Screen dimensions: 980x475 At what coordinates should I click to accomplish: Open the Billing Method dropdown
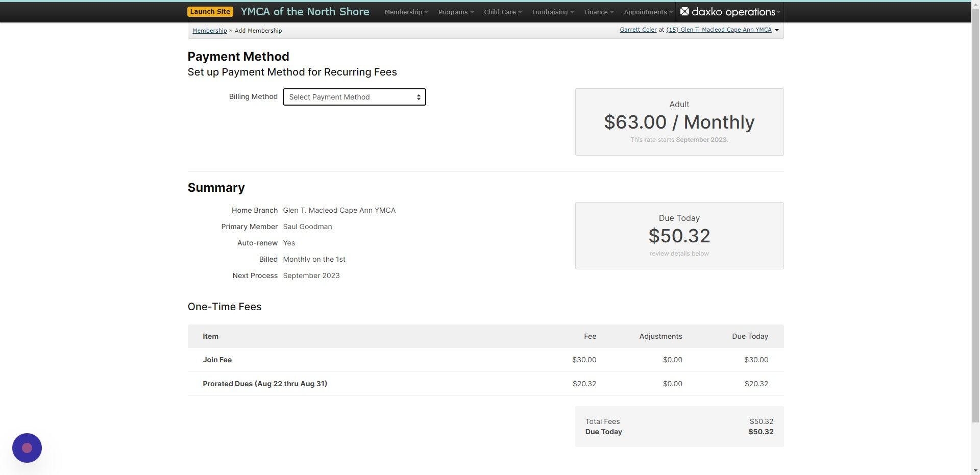click(354, 97)
